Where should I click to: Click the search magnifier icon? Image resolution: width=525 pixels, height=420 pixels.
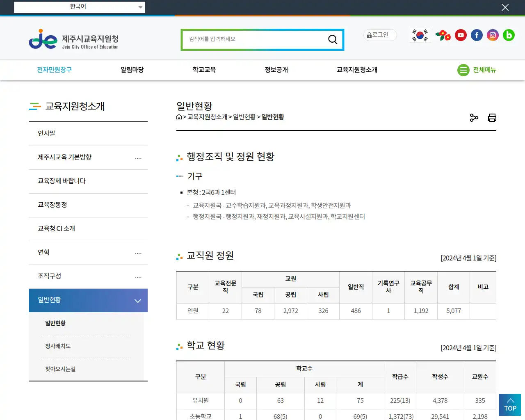click(333, 39)
